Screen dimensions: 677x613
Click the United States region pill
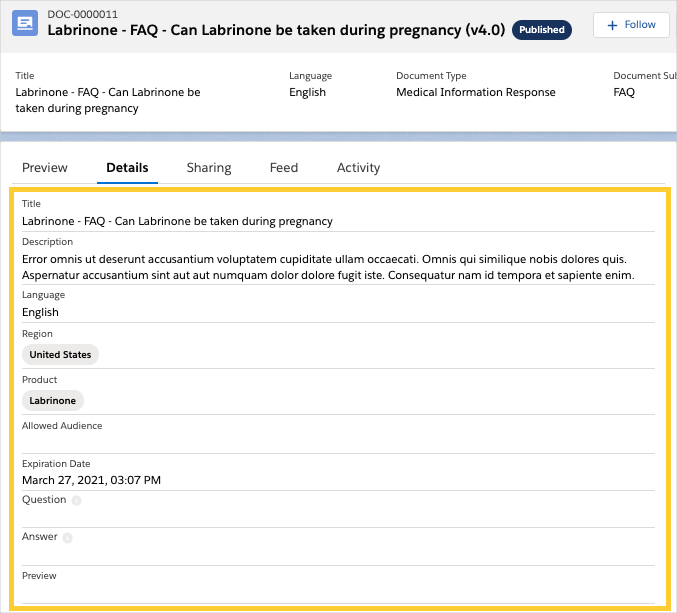click(x=60, y=355)
